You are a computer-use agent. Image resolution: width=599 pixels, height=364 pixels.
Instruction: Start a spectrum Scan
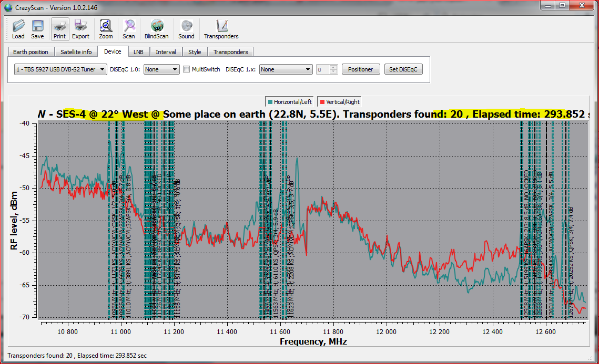pyautogui.click(x=129, y=29)
